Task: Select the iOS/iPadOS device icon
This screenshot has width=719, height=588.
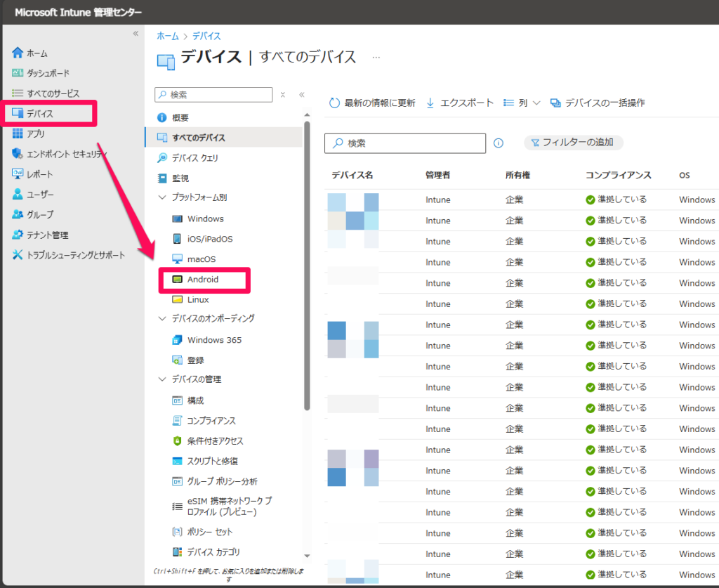Action: point(177,239)
